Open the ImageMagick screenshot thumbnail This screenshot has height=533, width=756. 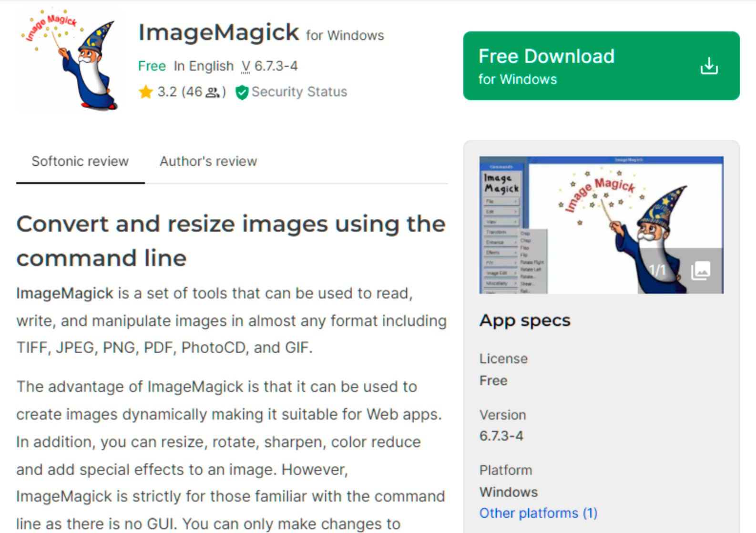[x=601, y=225]
